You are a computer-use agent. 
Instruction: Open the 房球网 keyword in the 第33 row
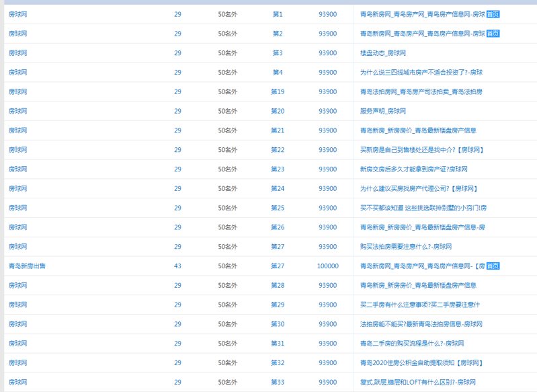[x=17, y=382]
